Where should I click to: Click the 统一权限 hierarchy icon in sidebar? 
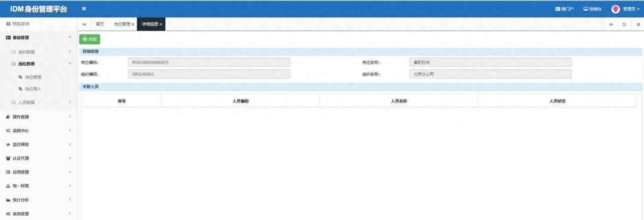tap(8, 186)
